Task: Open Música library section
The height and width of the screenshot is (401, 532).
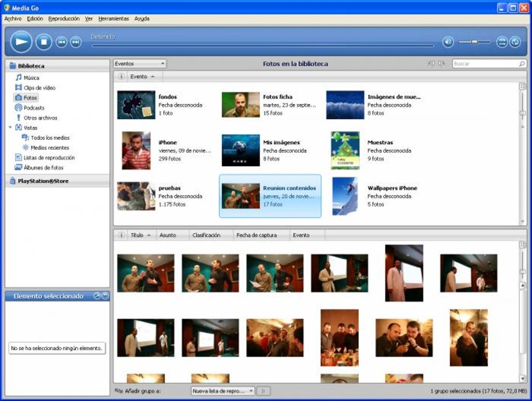Action: coord(31,78)
